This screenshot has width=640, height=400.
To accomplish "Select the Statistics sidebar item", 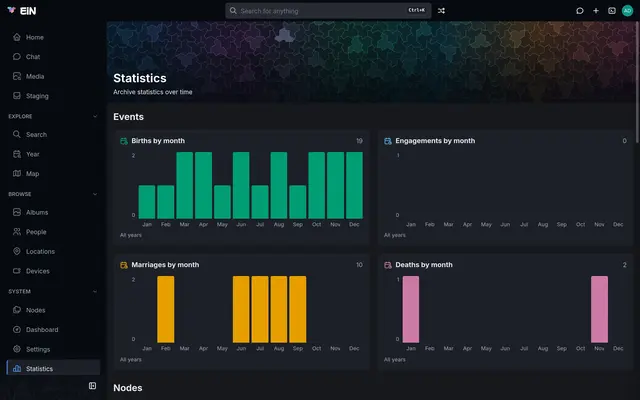I will point(53,369).
